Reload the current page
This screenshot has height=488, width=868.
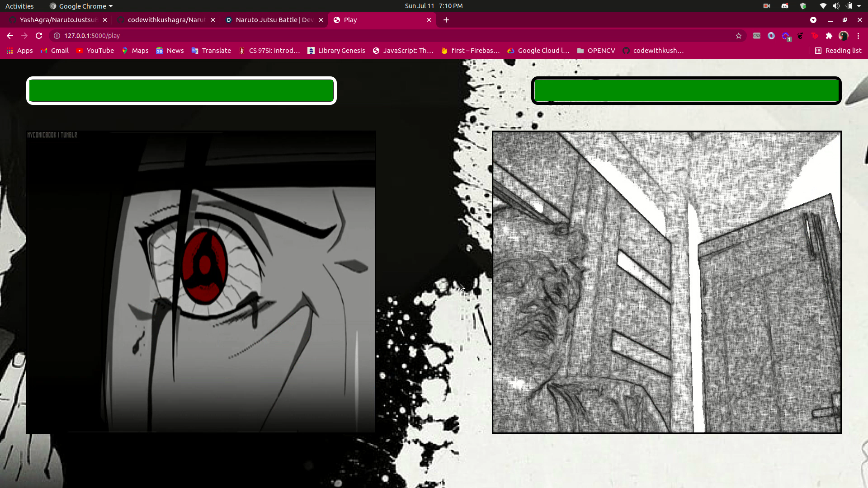(x=39, y=36)
